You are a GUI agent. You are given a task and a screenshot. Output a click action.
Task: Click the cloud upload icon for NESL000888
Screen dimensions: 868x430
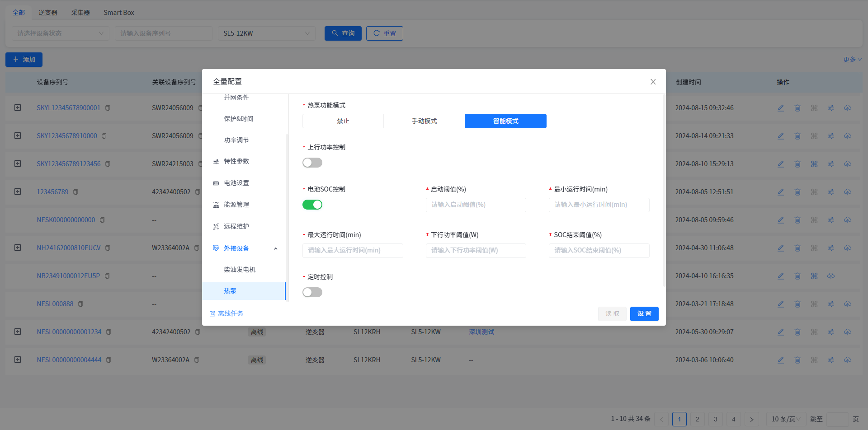(x=848, y=304)
